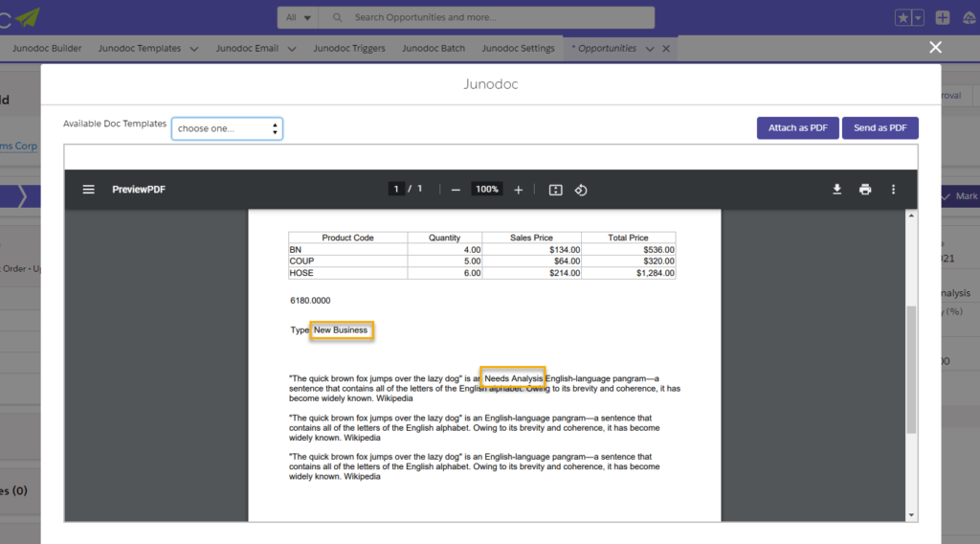The image size is (980, 544).
Task: Open more PDF viewer options
Action: pyautogui.click(x=893, y=190)
